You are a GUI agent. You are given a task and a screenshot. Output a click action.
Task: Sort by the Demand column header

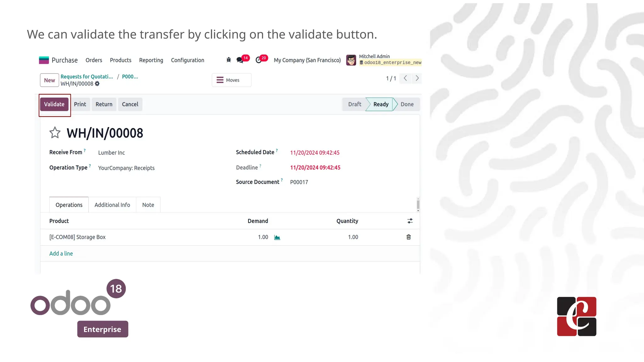[x=258, y=221]
